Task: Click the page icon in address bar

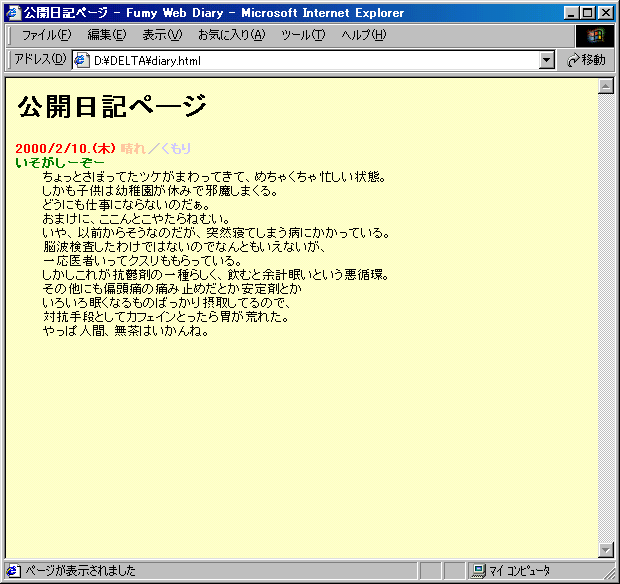Action: click(81, 60)
